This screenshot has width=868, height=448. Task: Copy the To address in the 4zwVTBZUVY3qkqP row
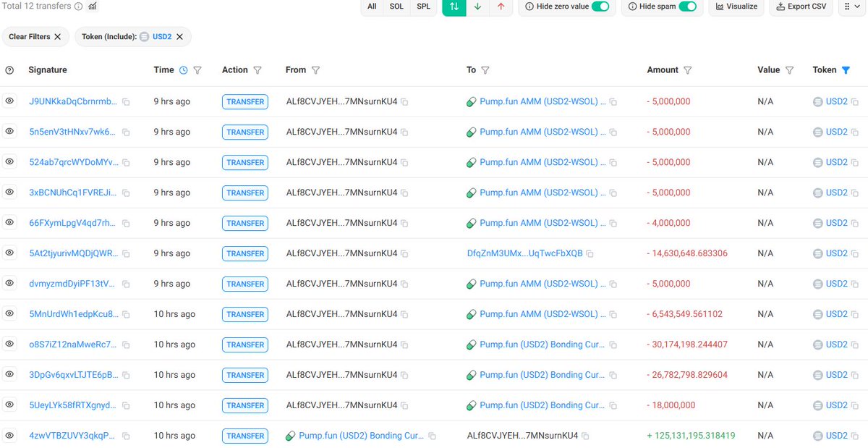coord(585,436)
